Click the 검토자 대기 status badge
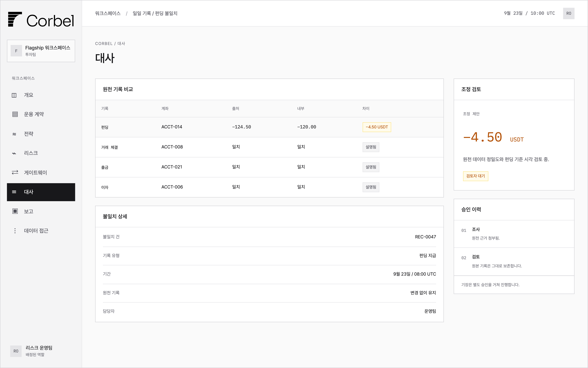 point(475,176)
